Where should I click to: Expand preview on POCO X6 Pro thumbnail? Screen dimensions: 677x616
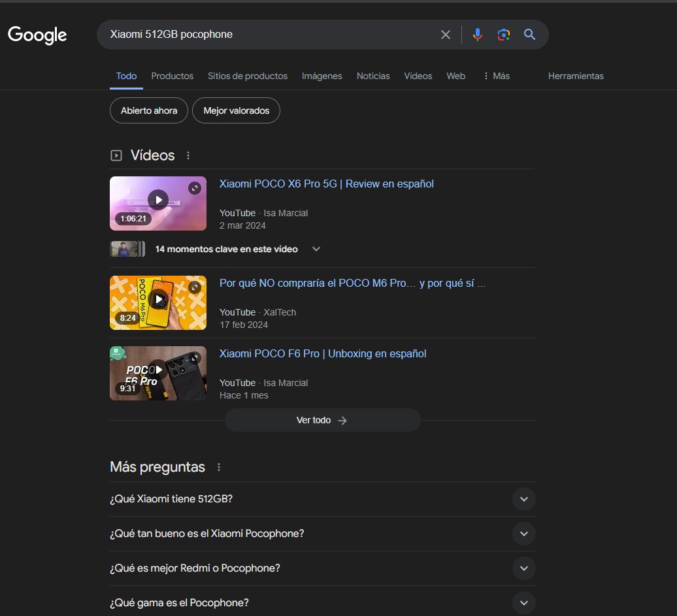[195, 188]
